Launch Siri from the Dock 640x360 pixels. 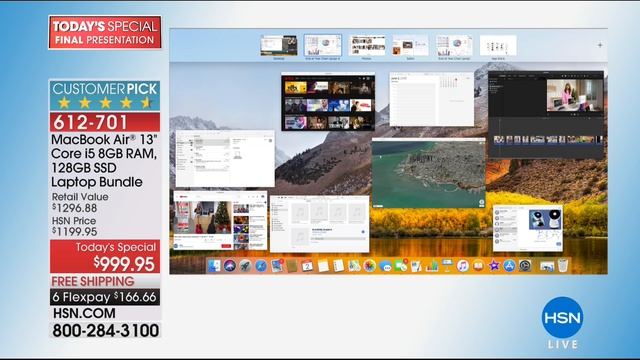click(230, 266)
